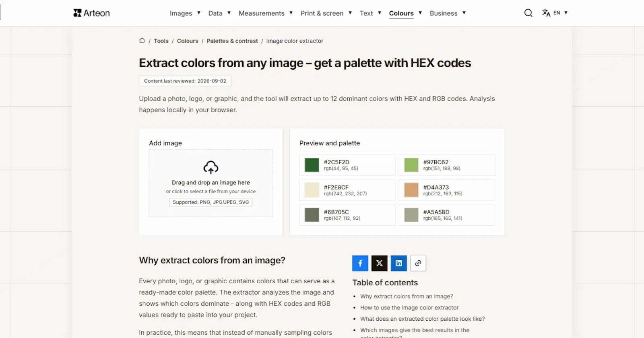Expand the Data menu arrow
Viewport: 644px width, 338px height.
(x=229, y=13)
